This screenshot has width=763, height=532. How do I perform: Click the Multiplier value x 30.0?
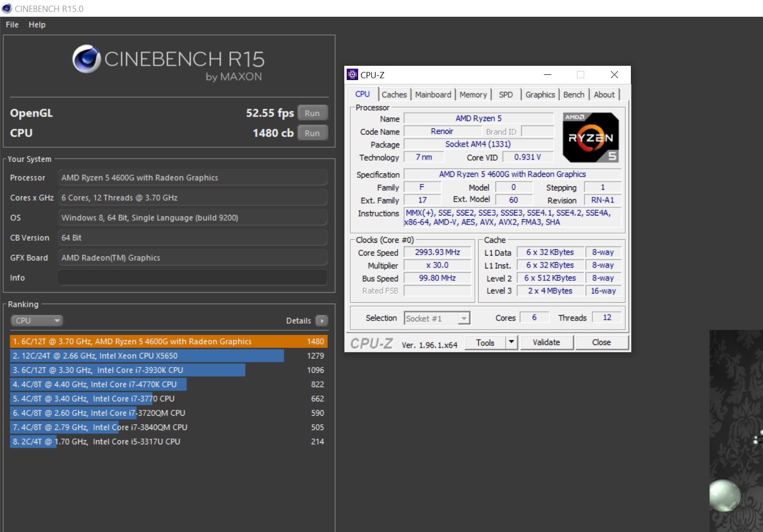pos(437,265)
